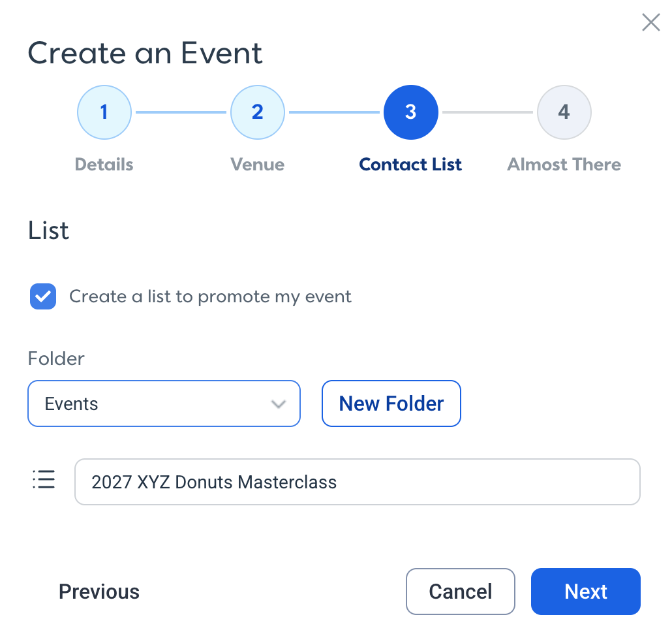Expand the folder dropdown chevron arrow
This screenshot has width=672, height=632.
tap(279, 404)
